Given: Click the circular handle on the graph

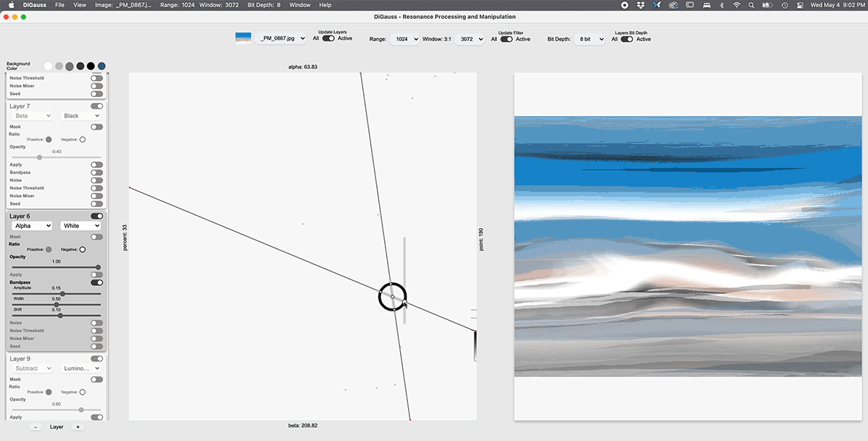Looking at the screenshot, I should pos(393,297).
